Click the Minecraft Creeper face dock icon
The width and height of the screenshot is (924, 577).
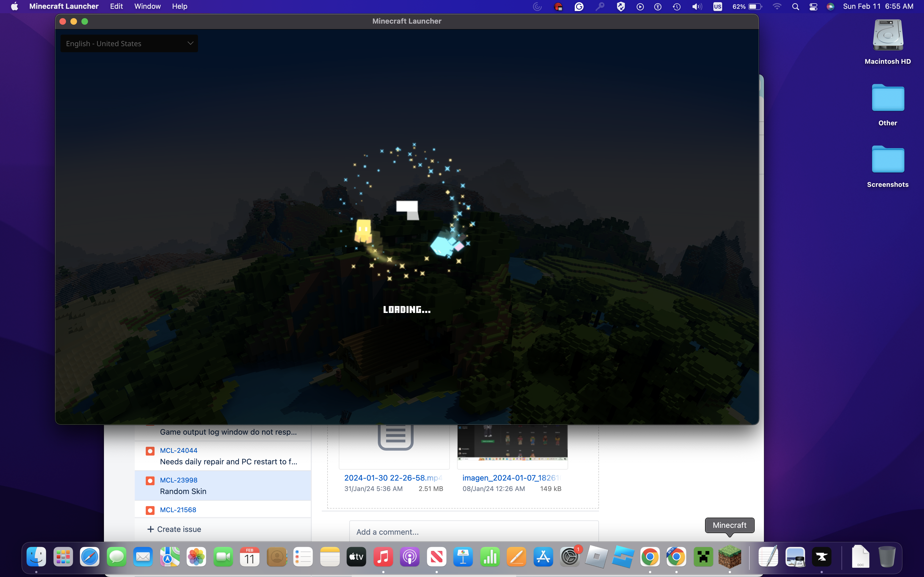(x=703, y=557)
